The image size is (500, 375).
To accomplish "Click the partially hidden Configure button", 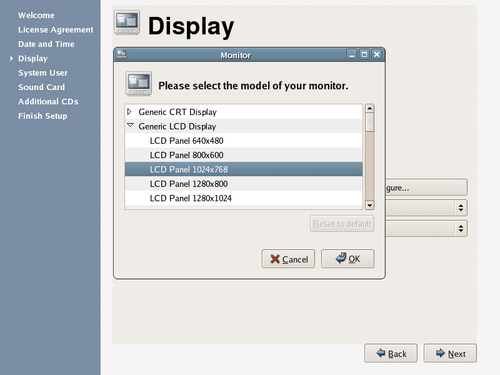I will tap(426, 188).
